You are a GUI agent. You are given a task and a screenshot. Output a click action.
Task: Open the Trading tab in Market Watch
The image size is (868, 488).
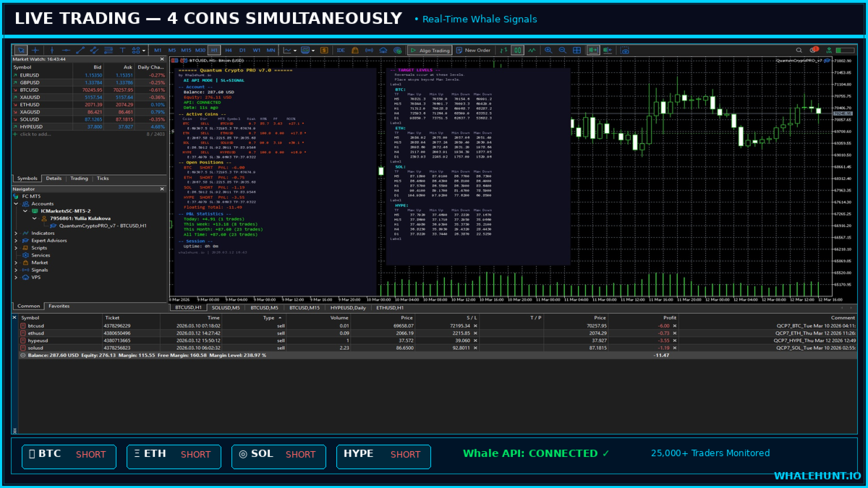point(79,178)
